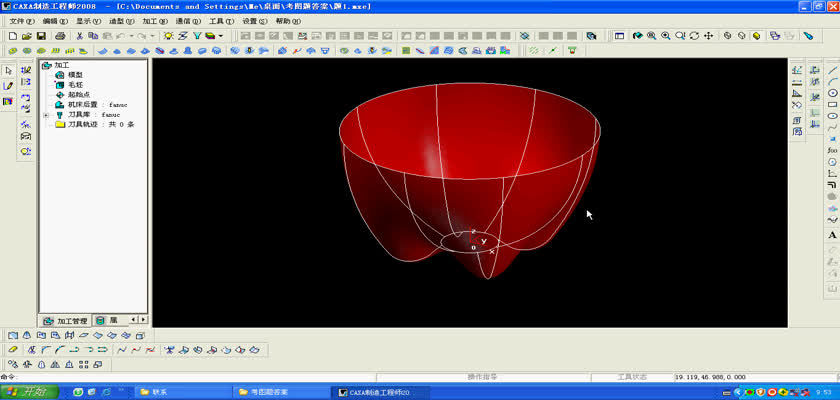Open the 联系 taskbar window
840x400 pixels.
(x=184, y=392)
